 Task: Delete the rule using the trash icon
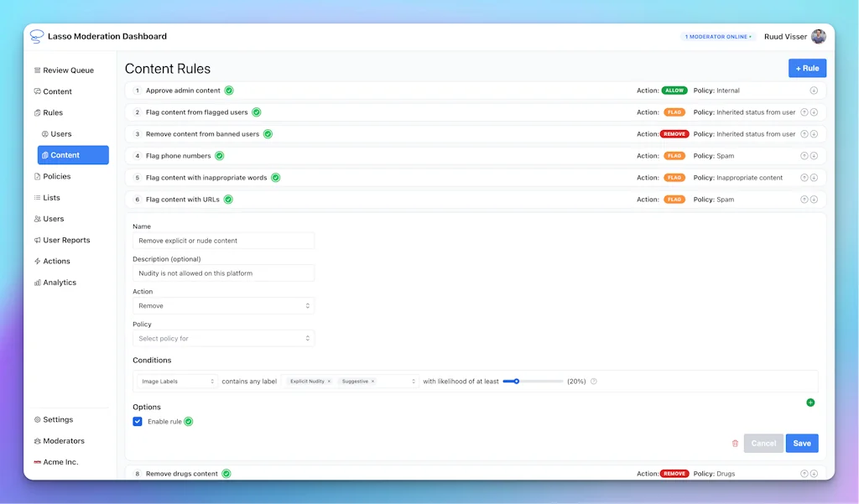coord(736,443)
